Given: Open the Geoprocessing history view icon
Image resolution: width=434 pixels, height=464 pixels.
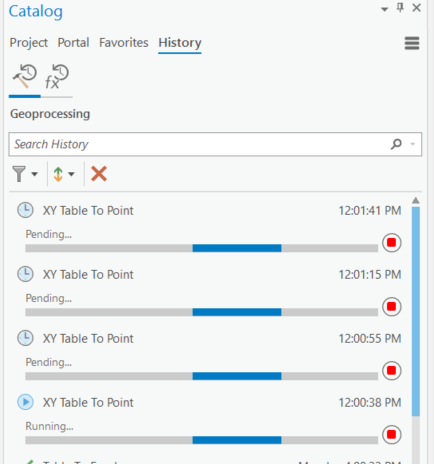Looking at the screenshot, I should click(24, 77).
